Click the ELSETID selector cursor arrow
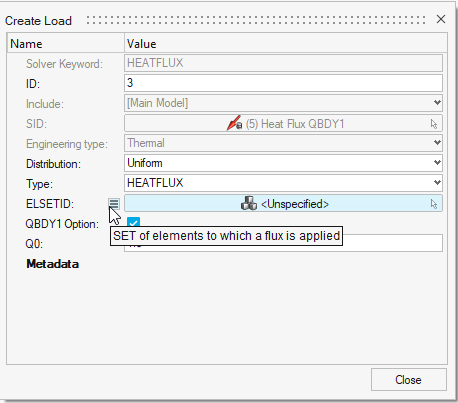Screen dimensions: 458x403 click(x=433, y=204)
